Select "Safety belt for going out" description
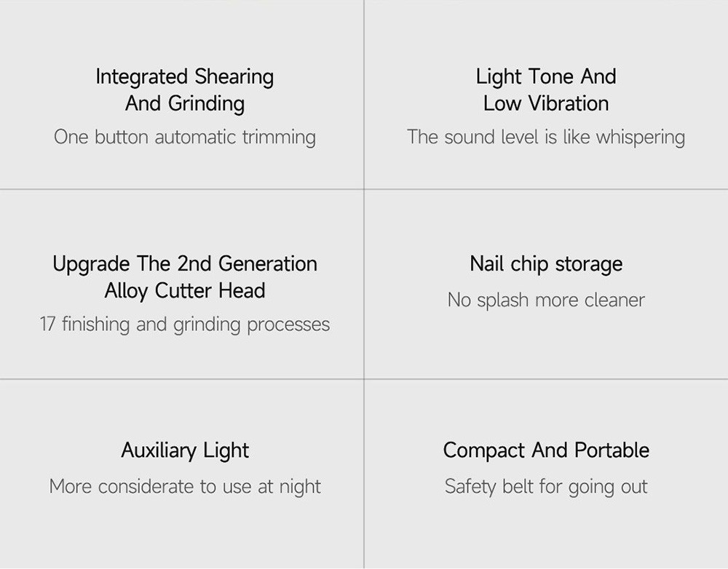The image size is (728, 569). pos(546,486)
